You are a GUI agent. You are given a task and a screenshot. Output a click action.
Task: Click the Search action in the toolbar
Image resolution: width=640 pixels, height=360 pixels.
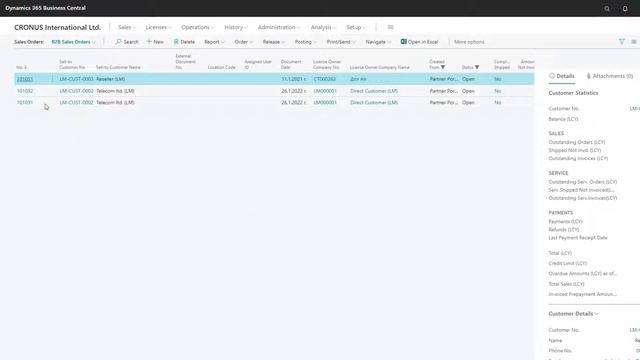127,42
